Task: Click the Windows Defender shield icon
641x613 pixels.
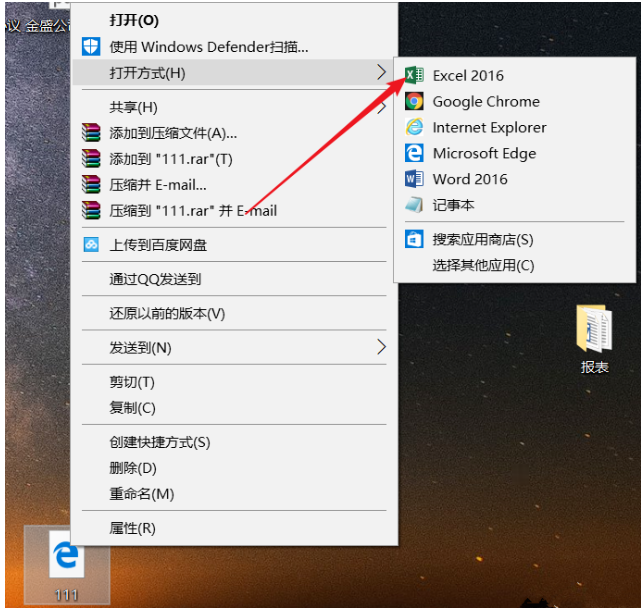Action: pos(91,47)
